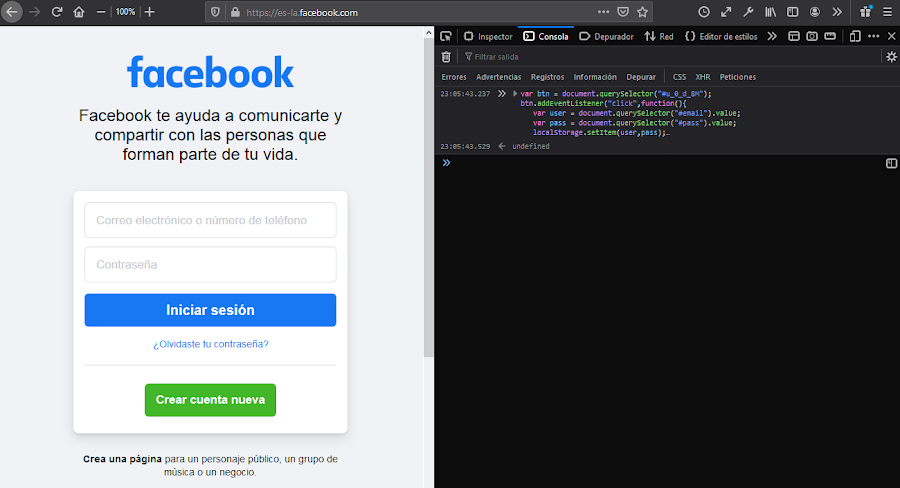Click the page vertical scrollbar thumb
Viewport: 900px width, 488px height.
428,197
